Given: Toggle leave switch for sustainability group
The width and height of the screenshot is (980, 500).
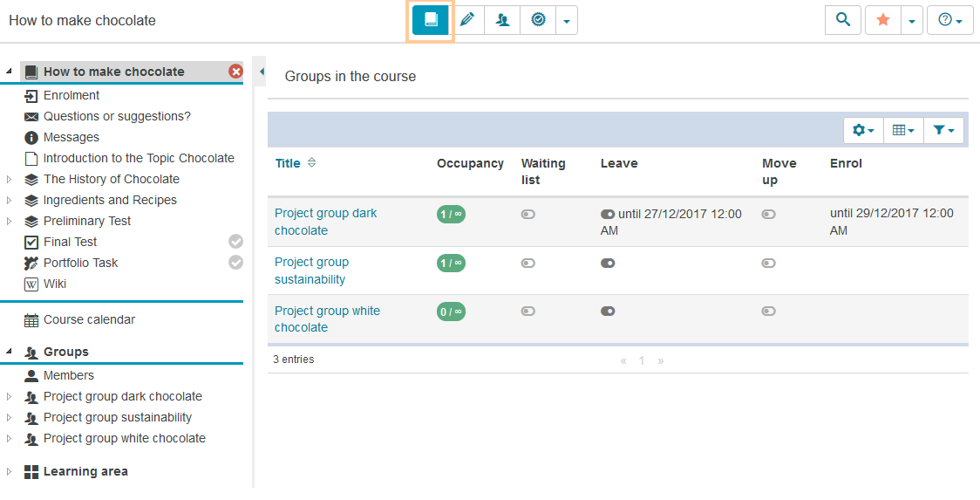Looking at the screenshot, I should [608, 263].
